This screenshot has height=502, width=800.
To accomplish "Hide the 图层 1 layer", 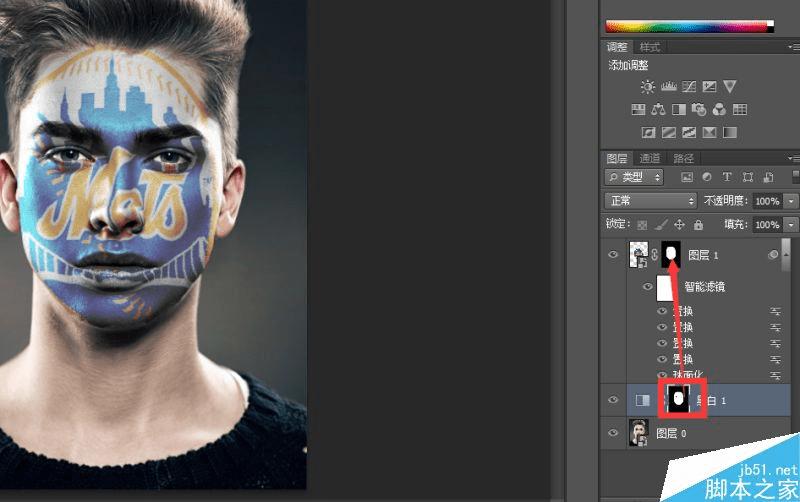I will (613, 254).
